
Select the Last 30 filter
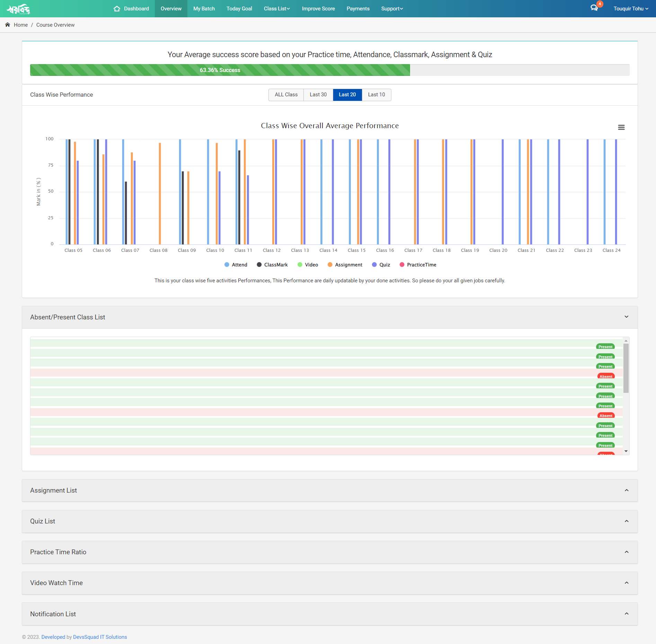click(x=318, y=95)
